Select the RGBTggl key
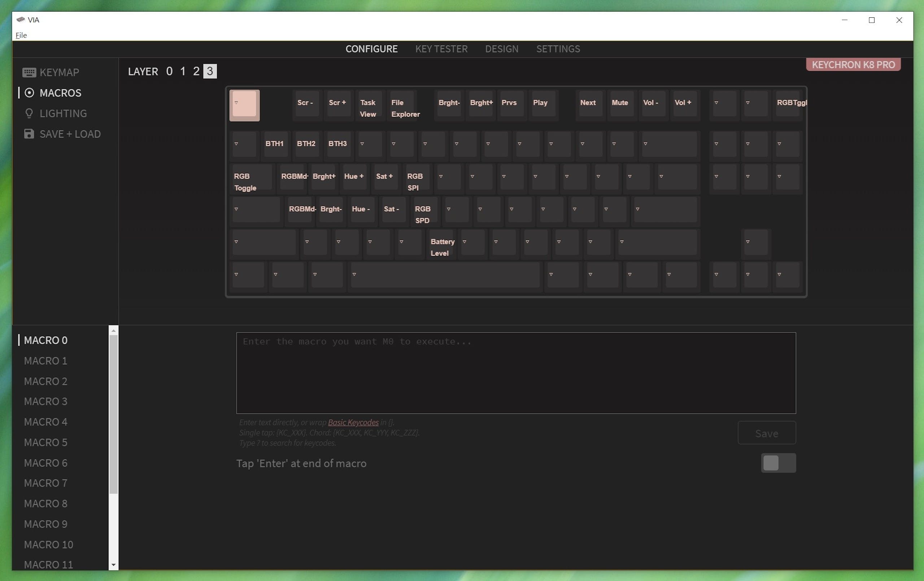 coord(788,105)
